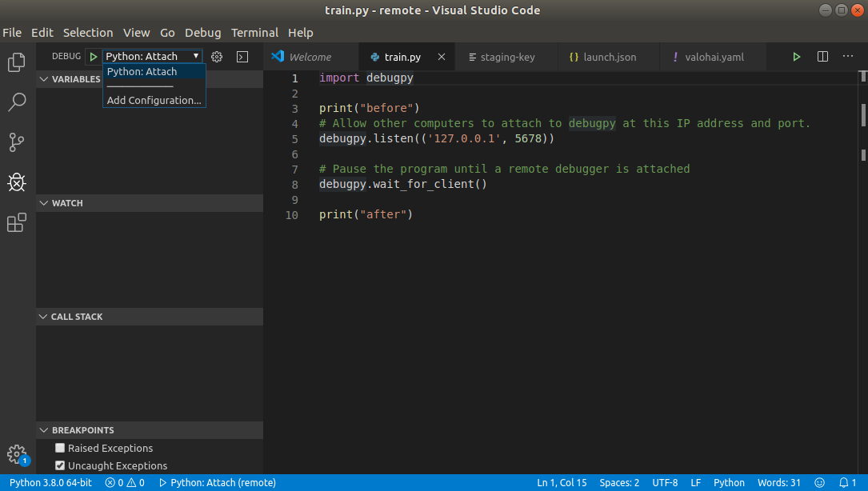Screen dimensions: 868x491
Task: Click the Words: 31 status entry
Action: click(779, 483)
